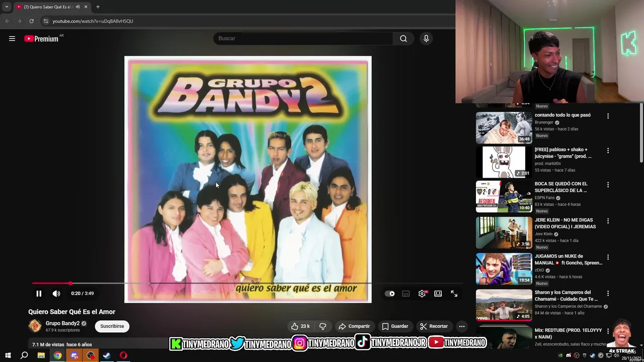Open options for 'contando todo lo que pasó'

[x=608, y=116]
